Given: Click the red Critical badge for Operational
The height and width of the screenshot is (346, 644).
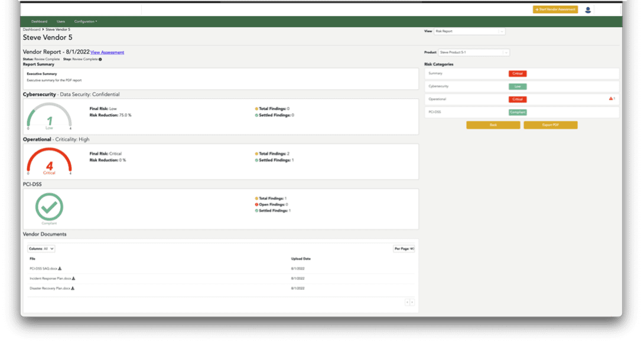Looking at the screenshot, I should 518,99.
